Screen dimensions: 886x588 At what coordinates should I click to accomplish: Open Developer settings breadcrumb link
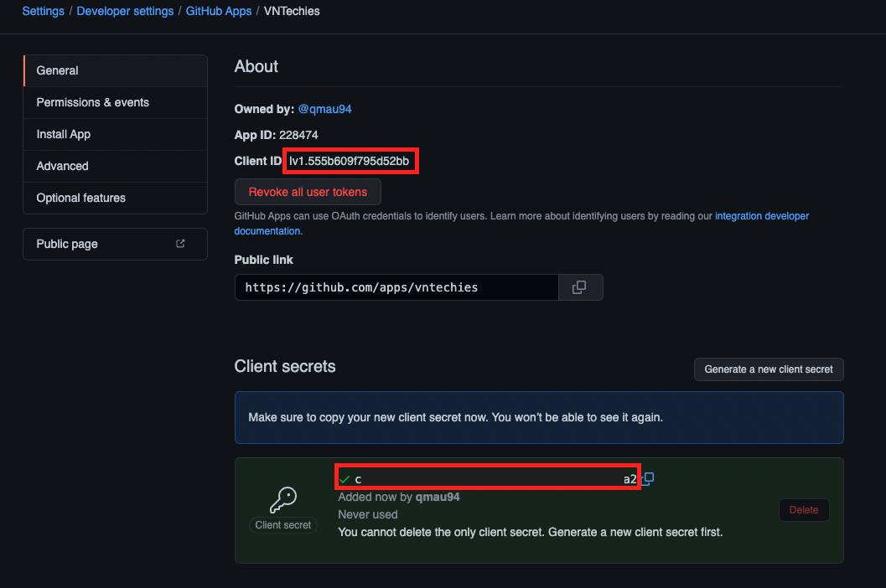click(126, 11)
